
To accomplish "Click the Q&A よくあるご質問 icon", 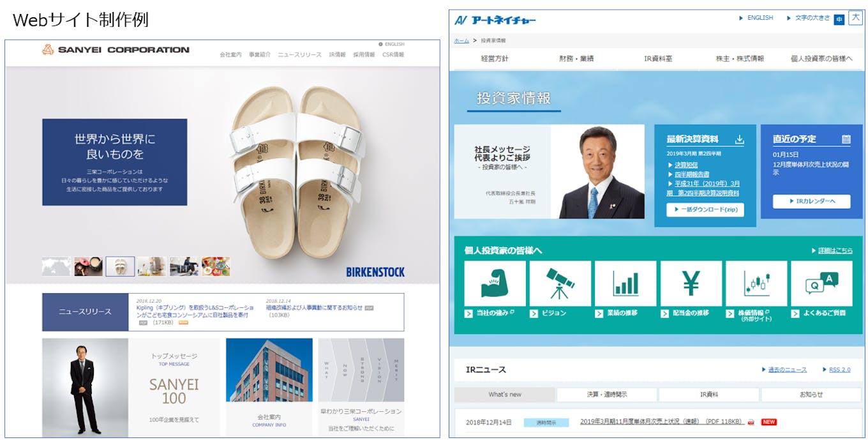I will click(821, 284).
